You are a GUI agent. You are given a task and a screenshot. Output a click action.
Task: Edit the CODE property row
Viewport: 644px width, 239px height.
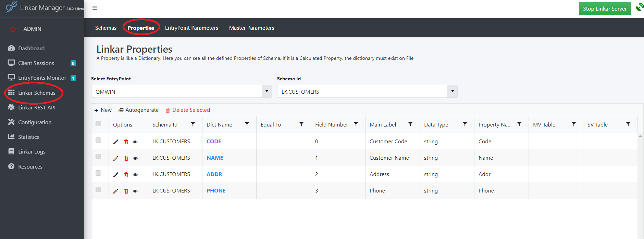116,142
